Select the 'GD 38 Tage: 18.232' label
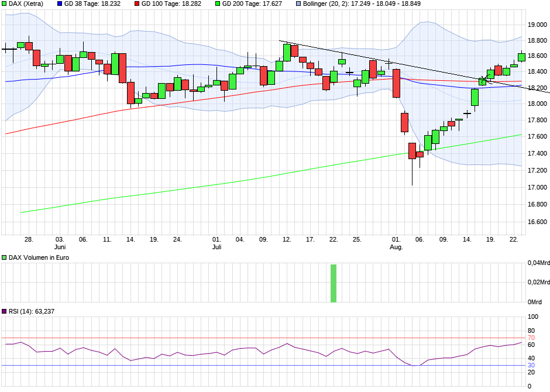The width and height of the screenshot is (550, 392). [x=92, y=4]
